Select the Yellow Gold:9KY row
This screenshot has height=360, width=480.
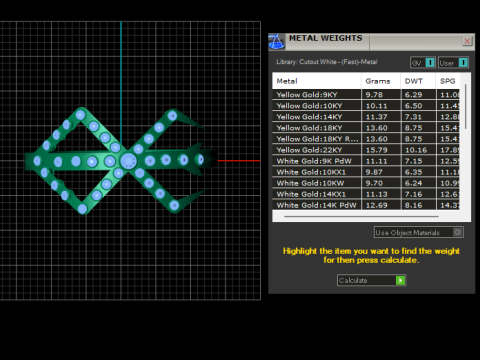[x=366, y=95]
